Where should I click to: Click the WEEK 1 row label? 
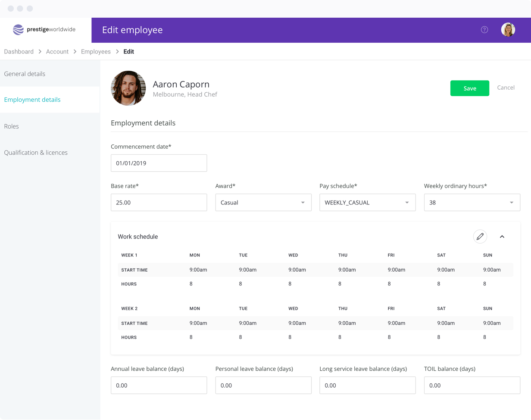point(129,255)
